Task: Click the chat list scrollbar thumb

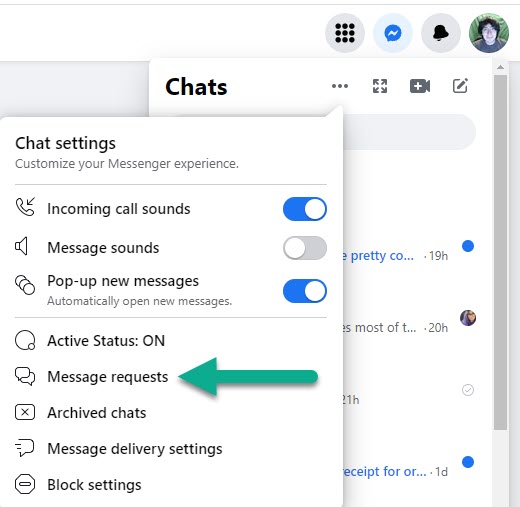Action: click(500, 252)
